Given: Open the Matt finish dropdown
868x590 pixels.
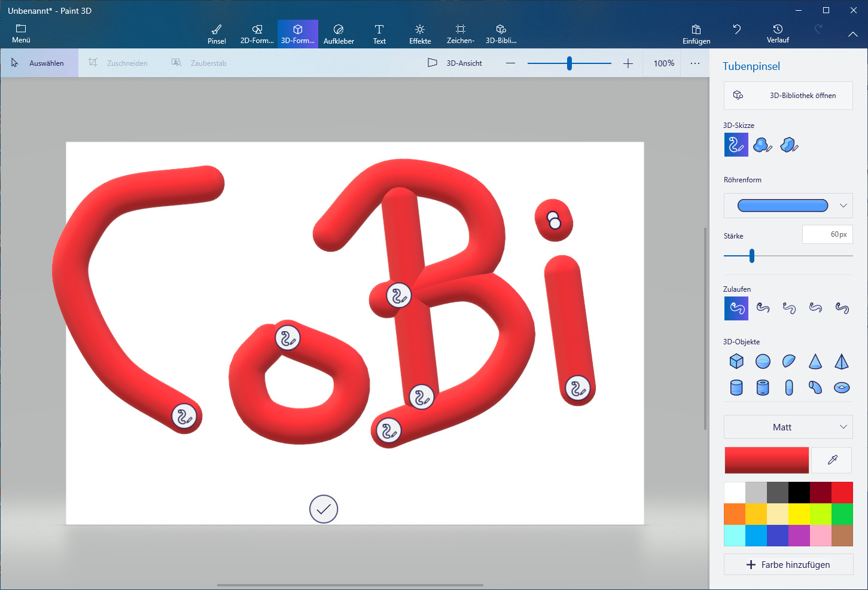Looking at the screenshot, I should pyautogui.click(x=788, y=427).
